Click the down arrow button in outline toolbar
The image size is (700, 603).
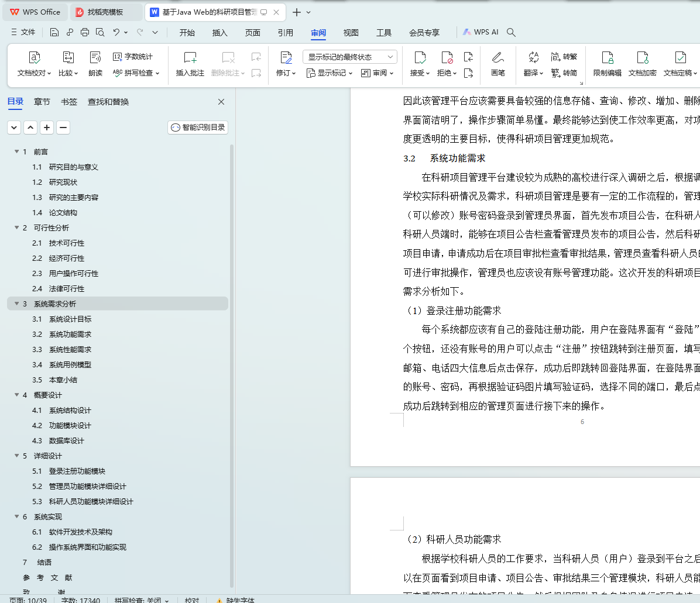[x=14, y=128]
